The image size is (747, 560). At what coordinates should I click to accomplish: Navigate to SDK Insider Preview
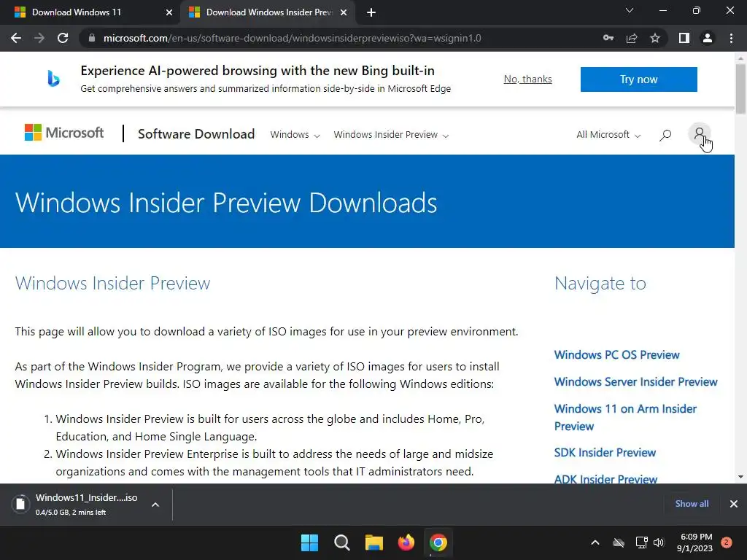pyautogui.click(x=605, y=452)
